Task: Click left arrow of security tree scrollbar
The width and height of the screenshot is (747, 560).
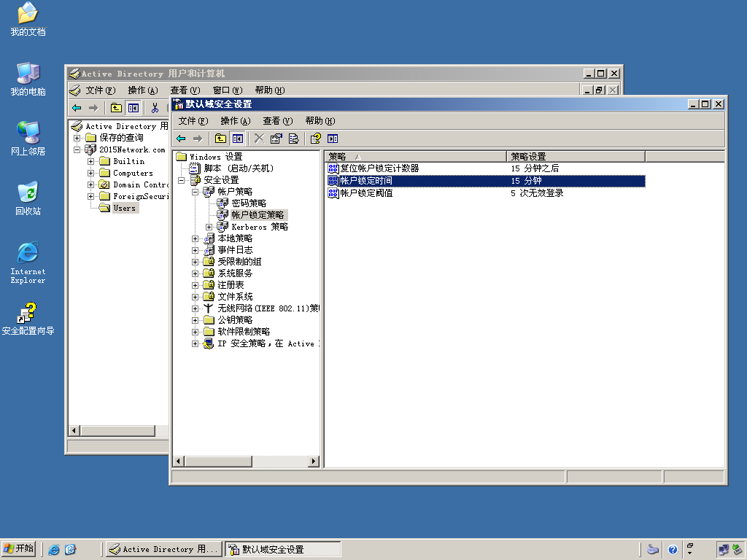Action: coord(179,461)
